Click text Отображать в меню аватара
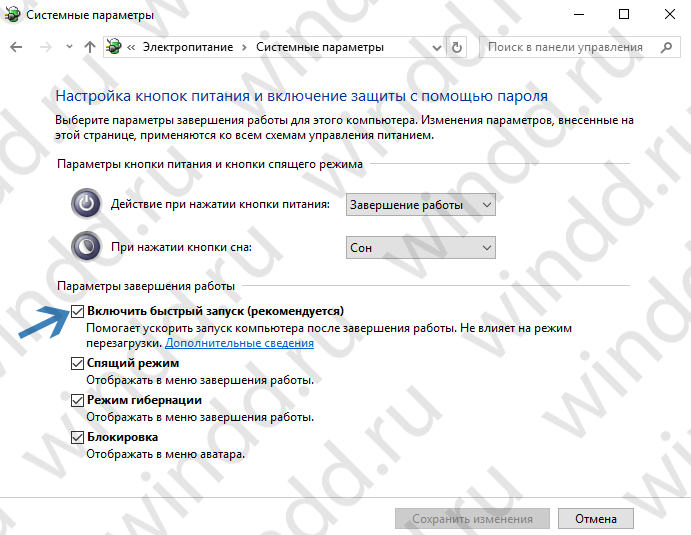Screen dimensions: 691x535 point(165,454)
